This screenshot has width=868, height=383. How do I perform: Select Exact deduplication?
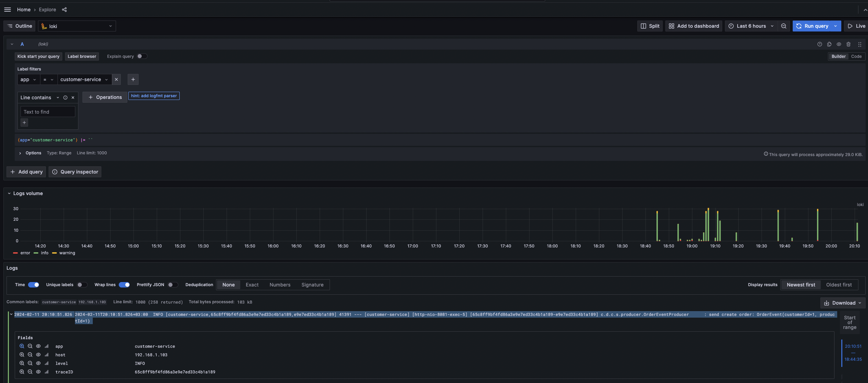252,285
